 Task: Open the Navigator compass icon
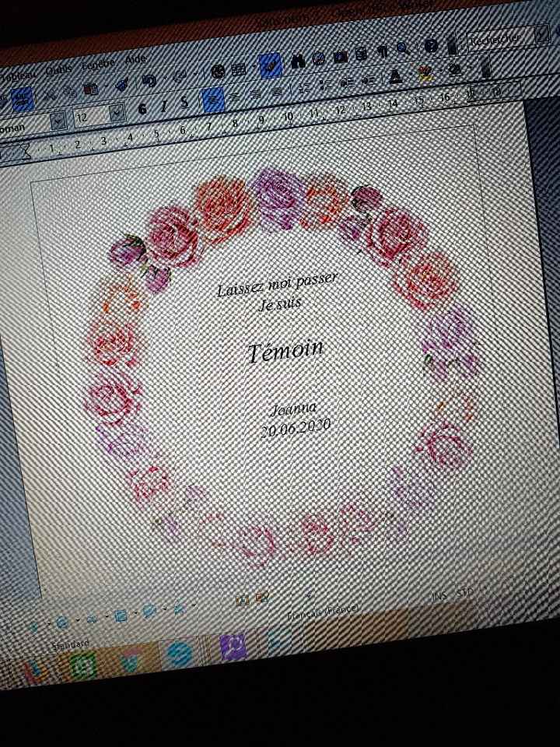click(x=318, y=59)
